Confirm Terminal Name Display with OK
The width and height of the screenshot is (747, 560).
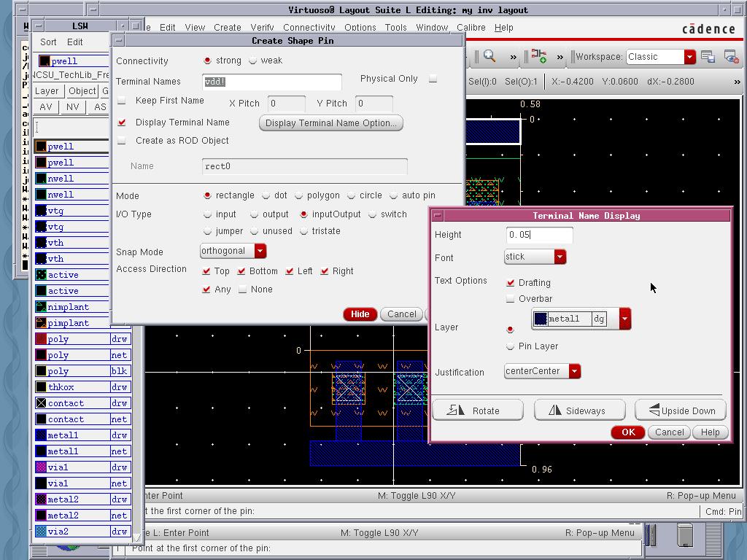click(628, 432)
